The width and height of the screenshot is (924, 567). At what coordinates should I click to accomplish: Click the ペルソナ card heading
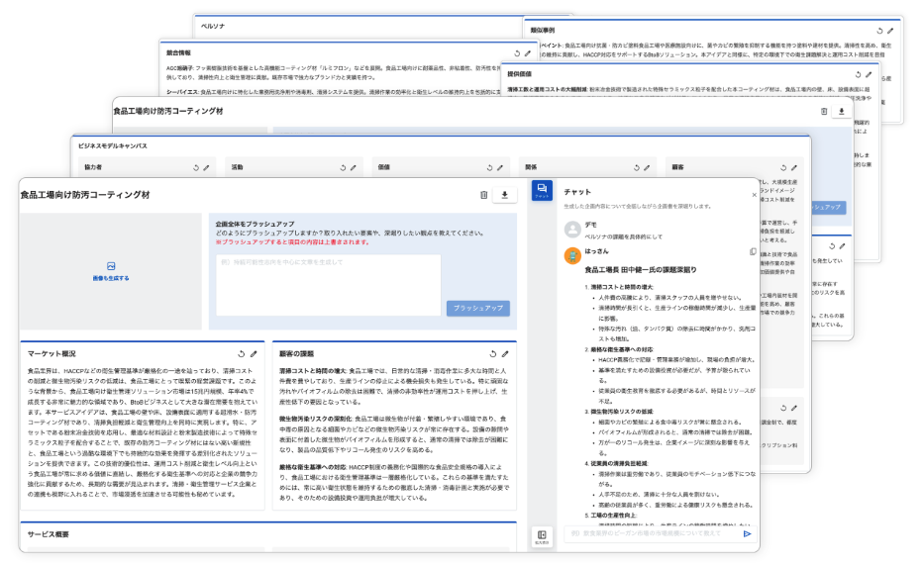(213, 26)
